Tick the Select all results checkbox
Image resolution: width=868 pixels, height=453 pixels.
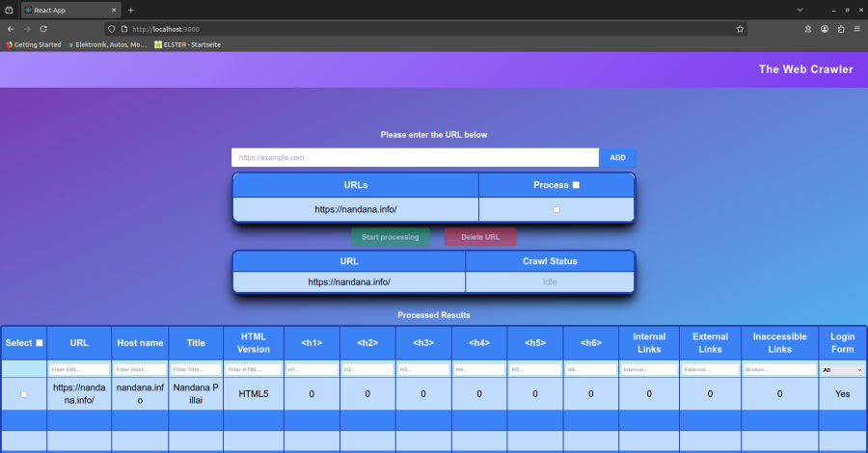(40, 343)
